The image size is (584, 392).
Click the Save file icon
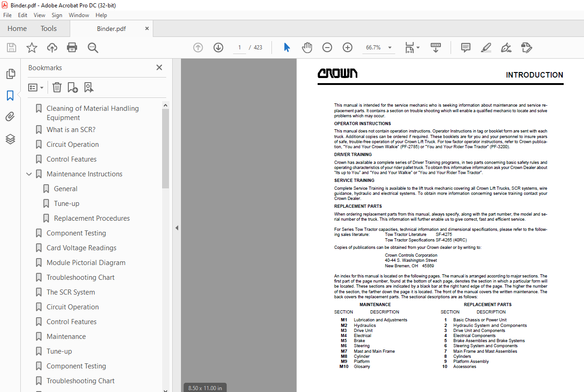coord(12,48)
